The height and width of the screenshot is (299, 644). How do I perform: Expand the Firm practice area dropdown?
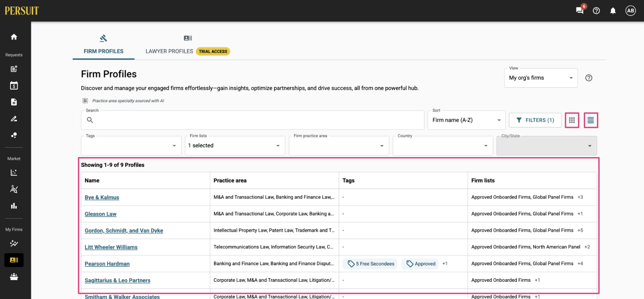coord(339,146)
